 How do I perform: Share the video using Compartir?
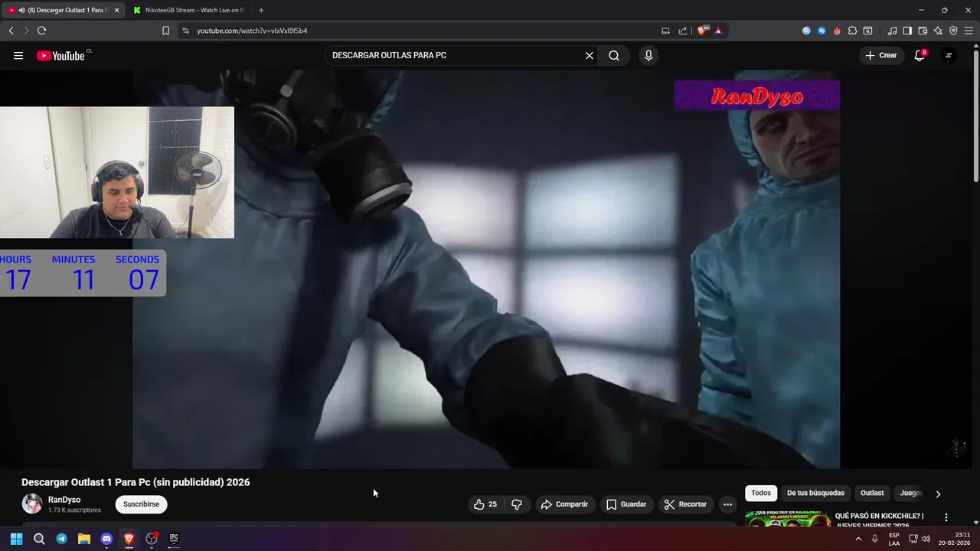point(564,504)
